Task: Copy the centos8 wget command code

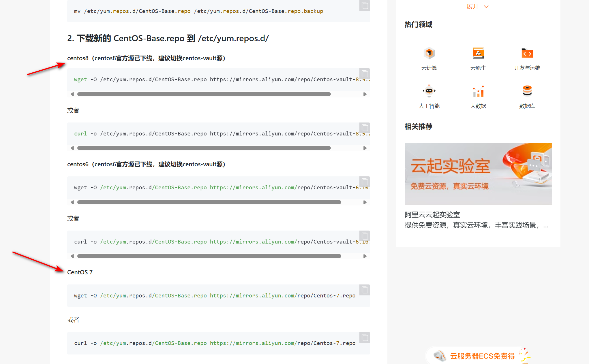Action: [365, 74]
